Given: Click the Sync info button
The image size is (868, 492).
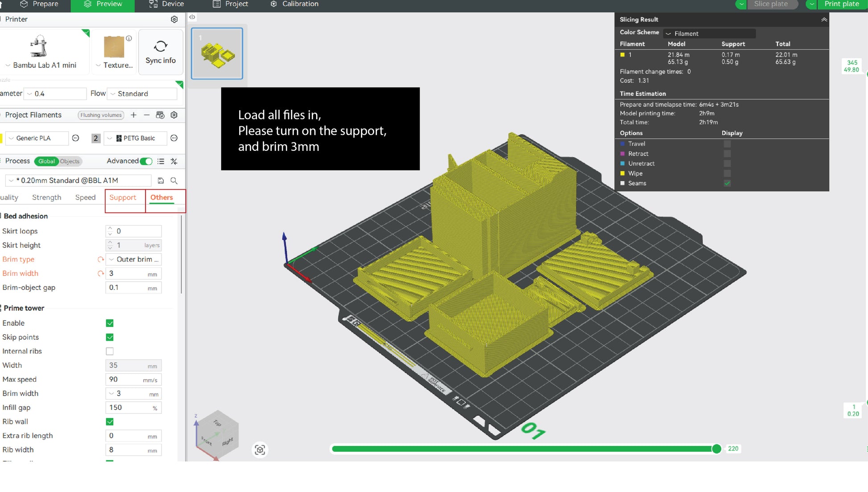Looking at the screenshot, I should 161,52.
